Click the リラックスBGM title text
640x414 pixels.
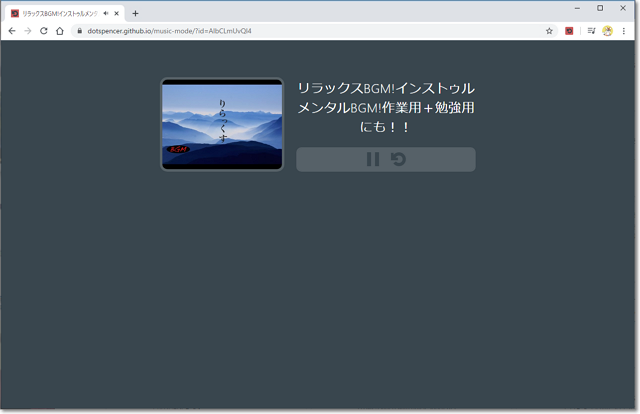[385, 107]
